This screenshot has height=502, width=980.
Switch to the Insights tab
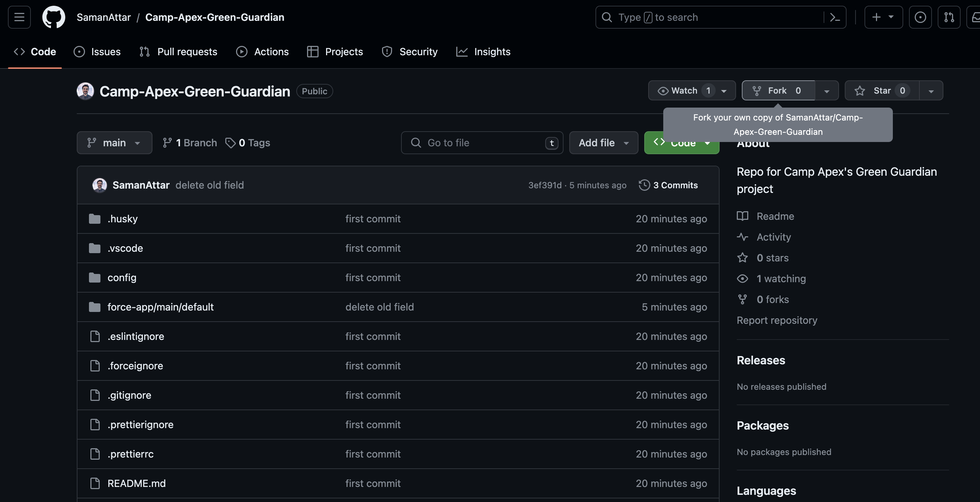[x=483, y=52]
